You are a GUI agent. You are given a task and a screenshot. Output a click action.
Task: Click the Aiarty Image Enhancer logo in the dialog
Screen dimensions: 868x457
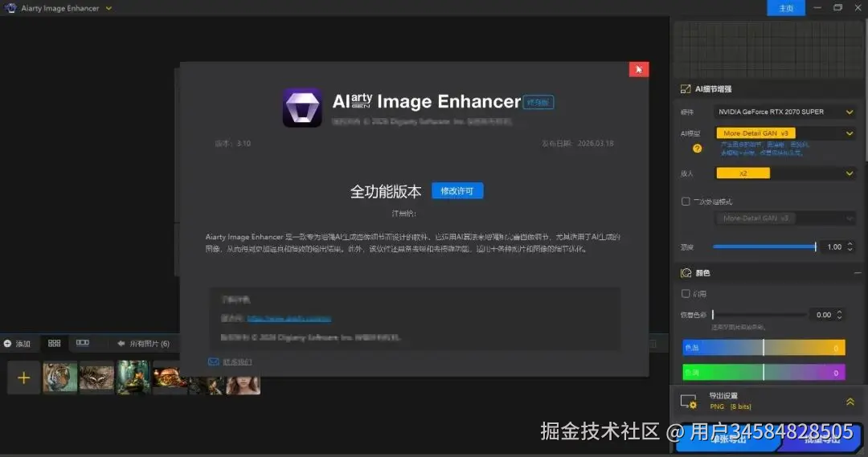(302, 108)
